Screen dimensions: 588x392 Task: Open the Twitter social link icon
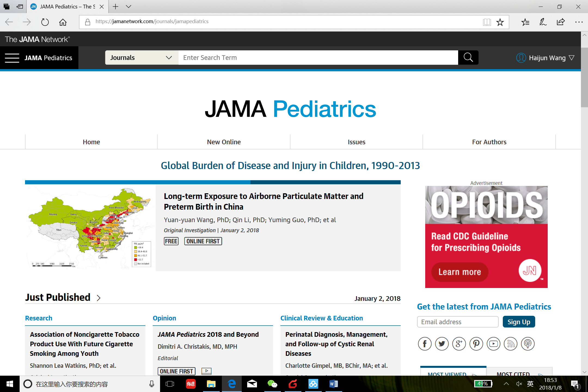click(442, 344)
